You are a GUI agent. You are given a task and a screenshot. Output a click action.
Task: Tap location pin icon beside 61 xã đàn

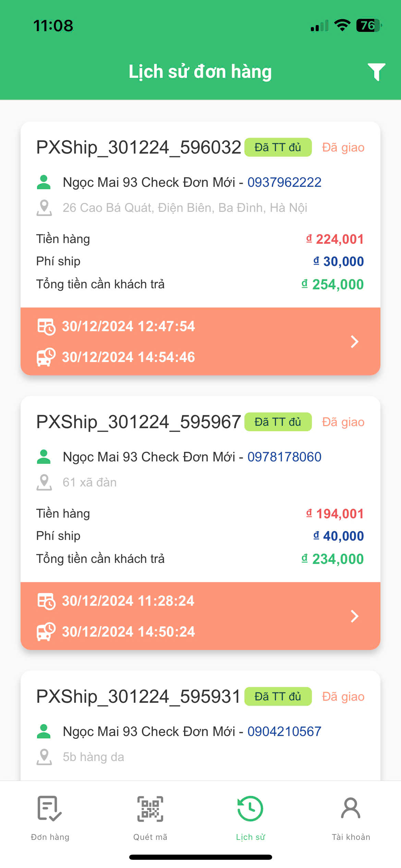click(44, 482)
